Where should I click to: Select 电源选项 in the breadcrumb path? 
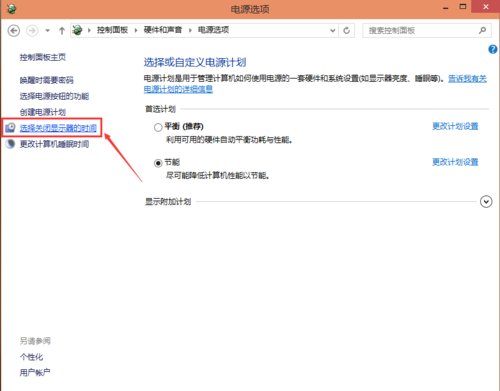click(213, 30)
